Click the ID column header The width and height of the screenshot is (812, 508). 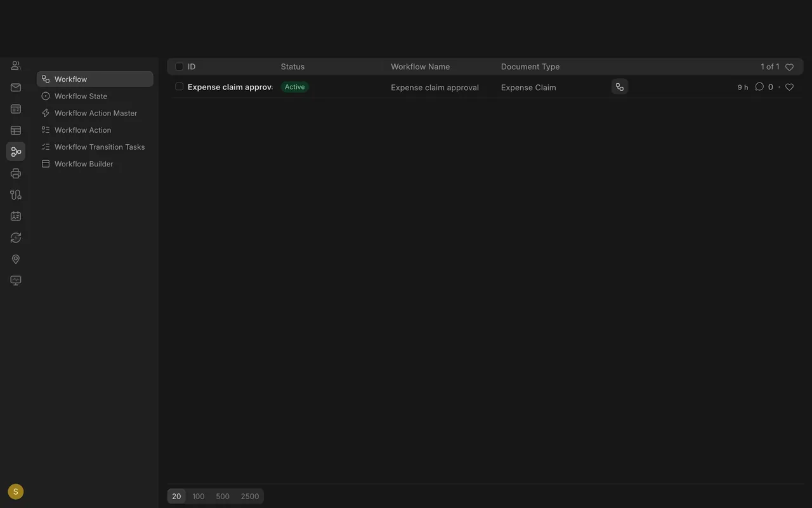point(192,67)
